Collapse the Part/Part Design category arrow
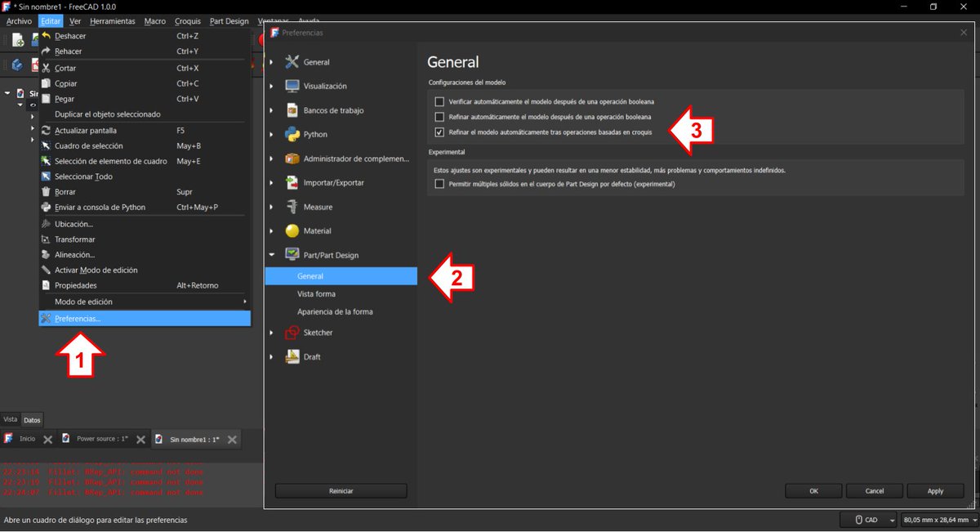The height and width of the screenshot is (532, 980). 272,255
